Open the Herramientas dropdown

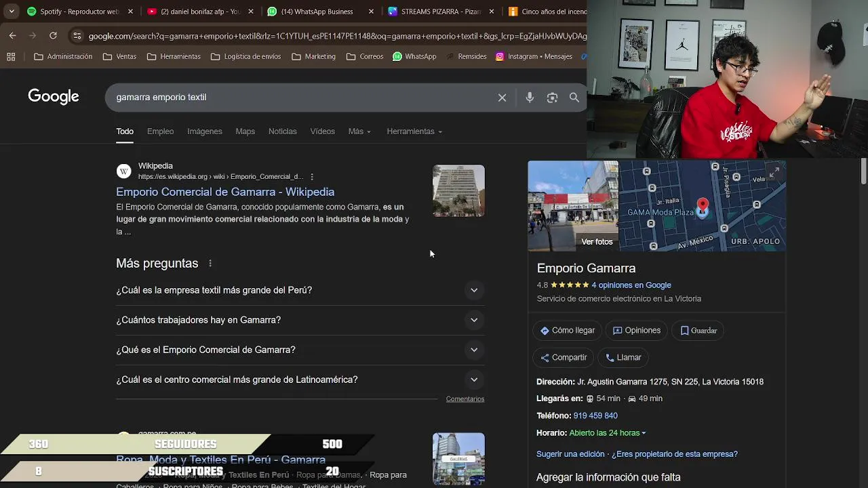click(x=414, y=131)
